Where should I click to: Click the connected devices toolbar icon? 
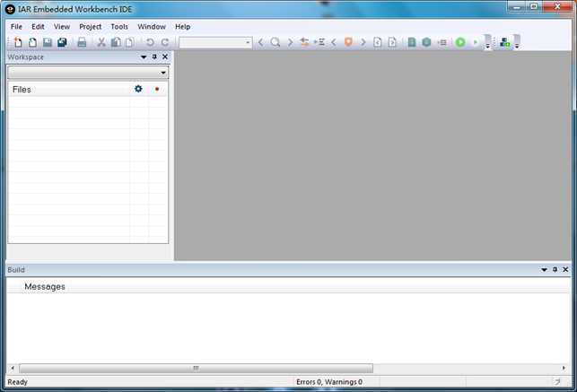(x=505, y=42)
